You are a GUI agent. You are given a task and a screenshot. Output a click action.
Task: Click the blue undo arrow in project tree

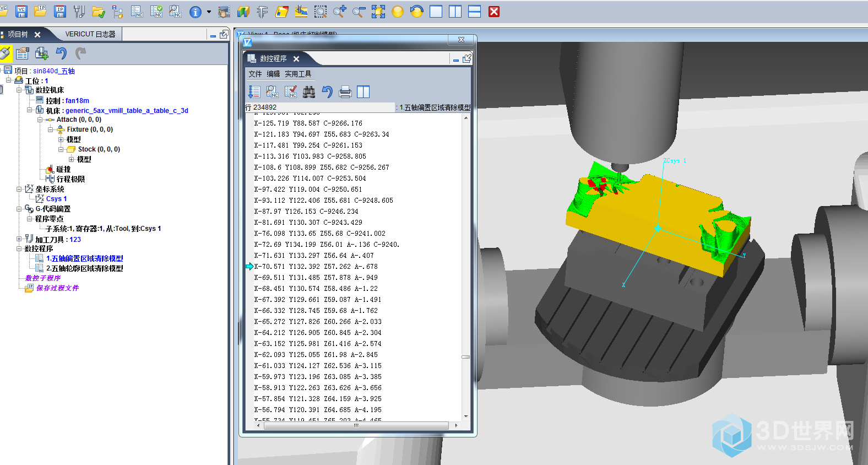61,53
